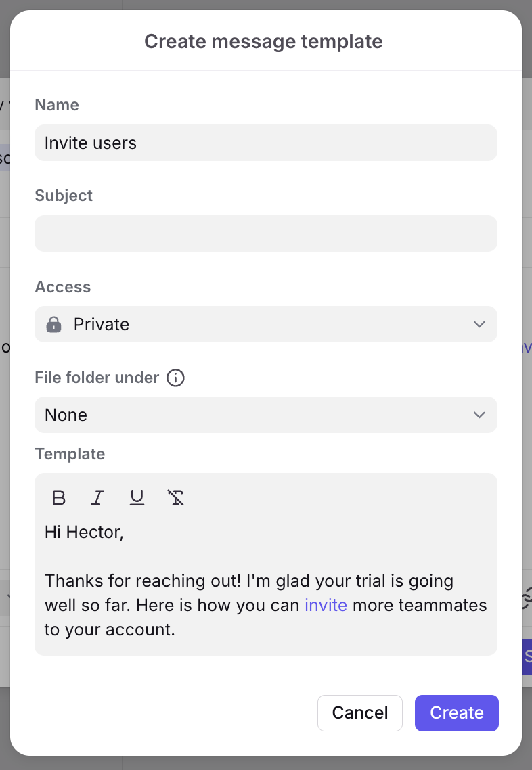Screen dimensions: 532x770
Task: Click the Access field label
Action: click(x=63, y=287)
